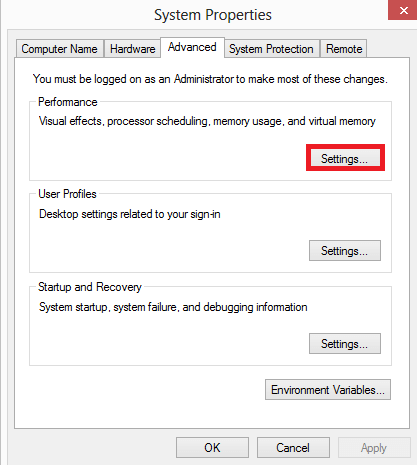Switch to the Computer Name tab
This screenshot has width=417, height=465.
pyautogui.click(x=60, y=49)
